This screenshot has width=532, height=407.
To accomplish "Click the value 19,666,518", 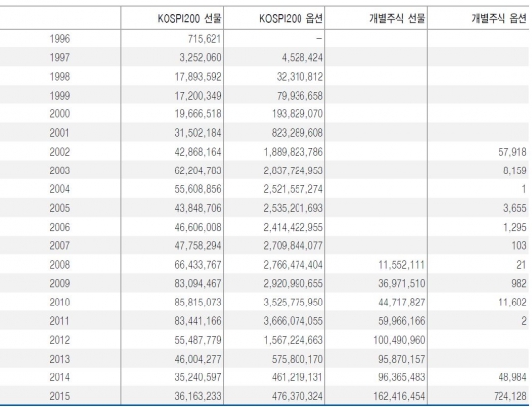I will [198, 114].
